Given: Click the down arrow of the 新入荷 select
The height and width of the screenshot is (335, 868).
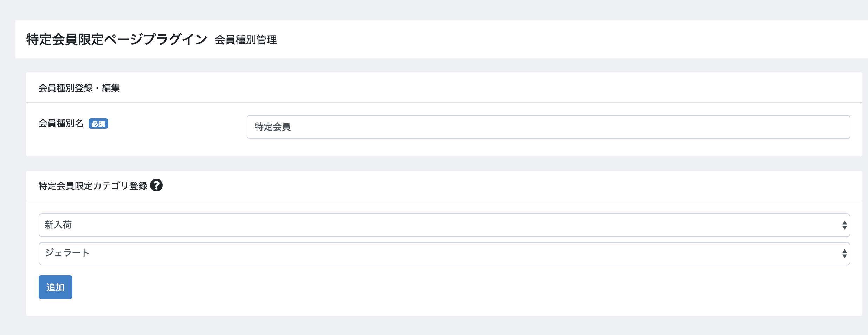Looking at the screenshot, I should tap(844, 228).
